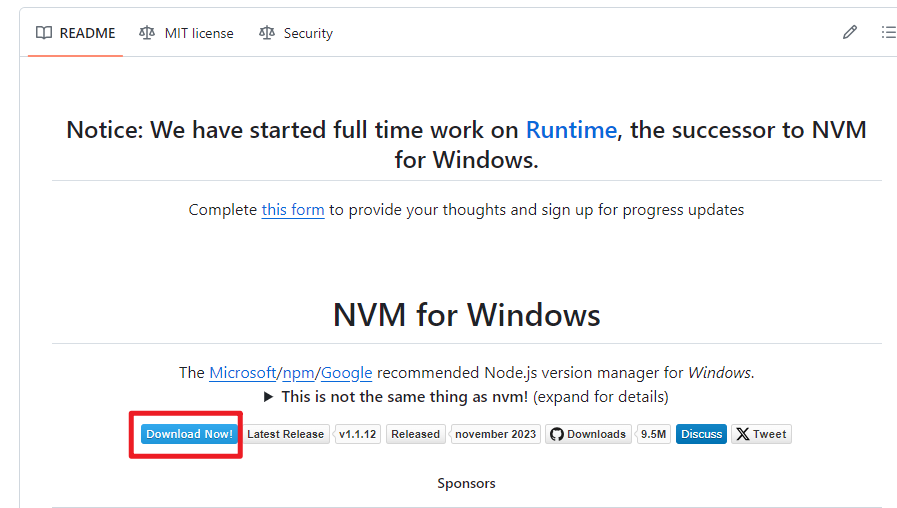The width and height of the screenshot is (897, 508).
Task: Click the Download Now! badge
Action: (x=189, y=434)
